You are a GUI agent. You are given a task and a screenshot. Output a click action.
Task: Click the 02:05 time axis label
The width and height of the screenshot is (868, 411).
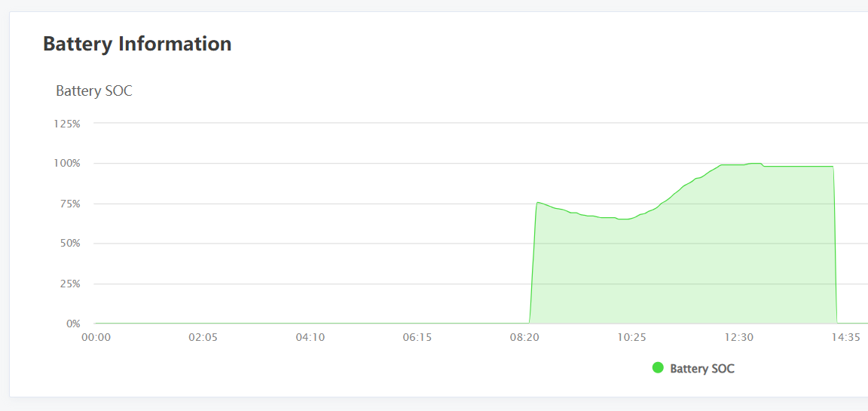pyautogui.click(x=203, y=338)
